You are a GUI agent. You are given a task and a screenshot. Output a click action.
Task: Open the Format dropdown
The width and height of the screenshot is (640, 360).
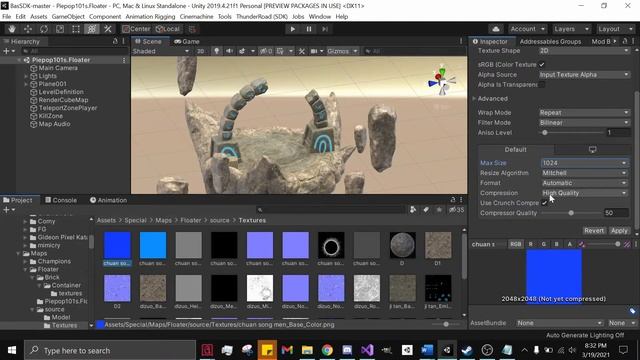coord(584,183)
